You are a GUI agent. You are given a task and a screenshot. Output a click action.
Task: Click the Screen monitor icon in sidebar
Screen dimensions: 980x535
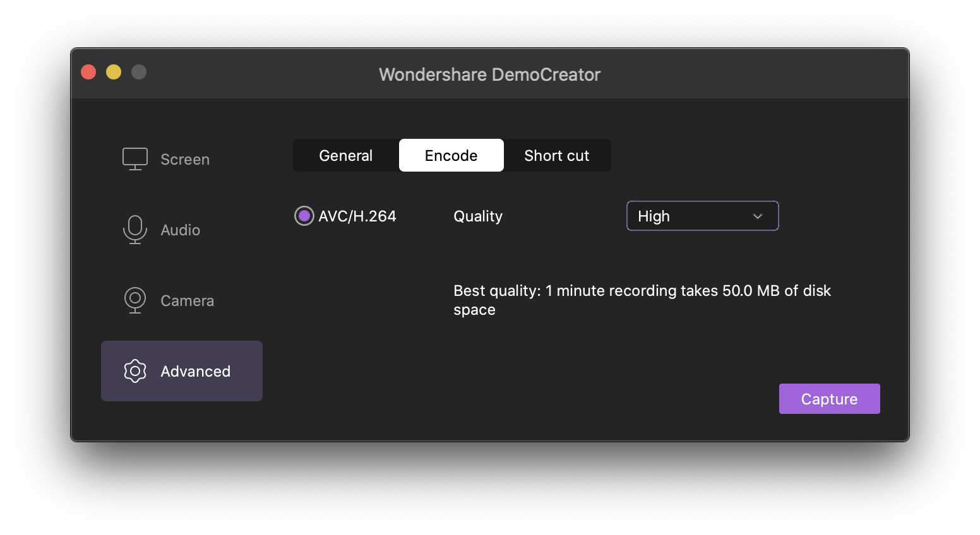pyautogui.click(x=135, y=159)
